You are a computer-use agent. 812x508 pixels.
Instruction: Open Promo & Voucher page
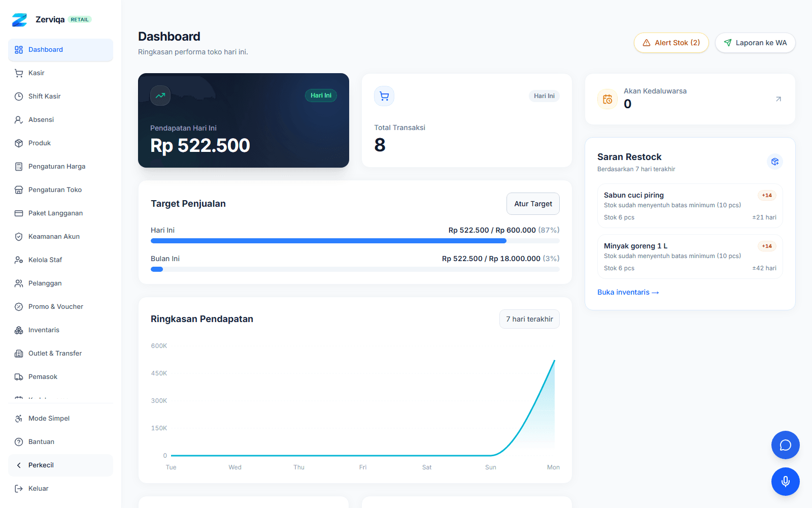[60, 307]
